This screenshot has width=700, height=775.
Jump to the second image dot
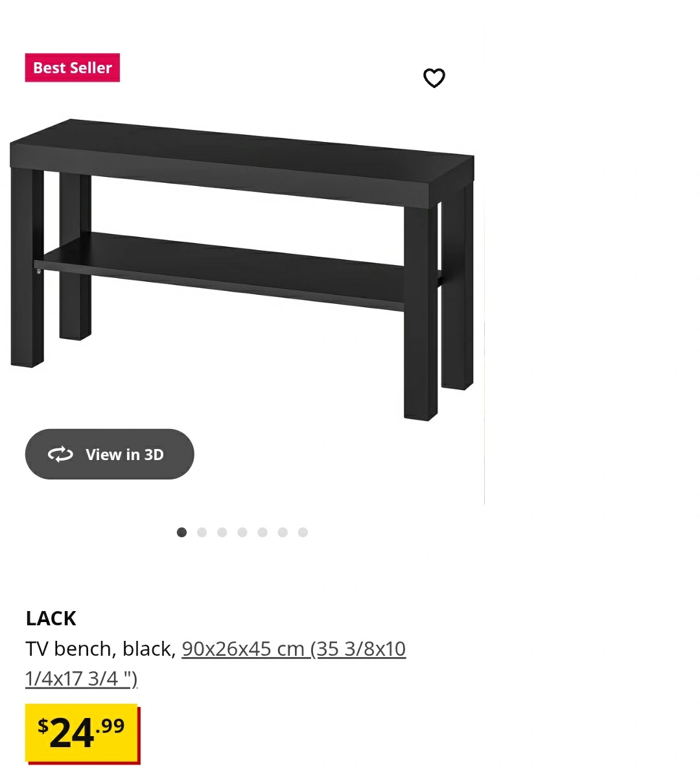tap(202, 532)
